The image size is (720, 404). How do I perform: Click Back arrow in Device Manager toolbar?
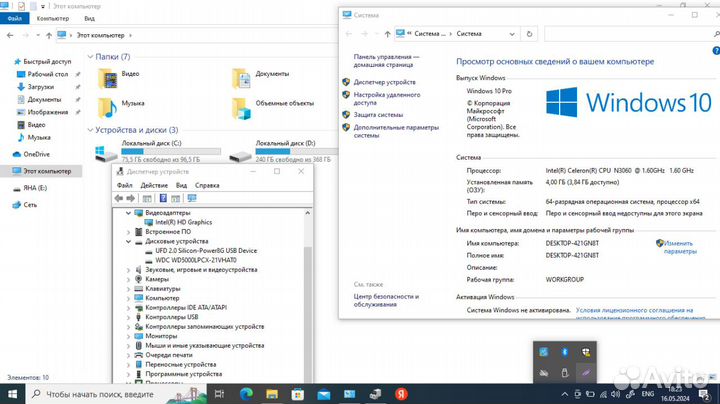[119, 198]
